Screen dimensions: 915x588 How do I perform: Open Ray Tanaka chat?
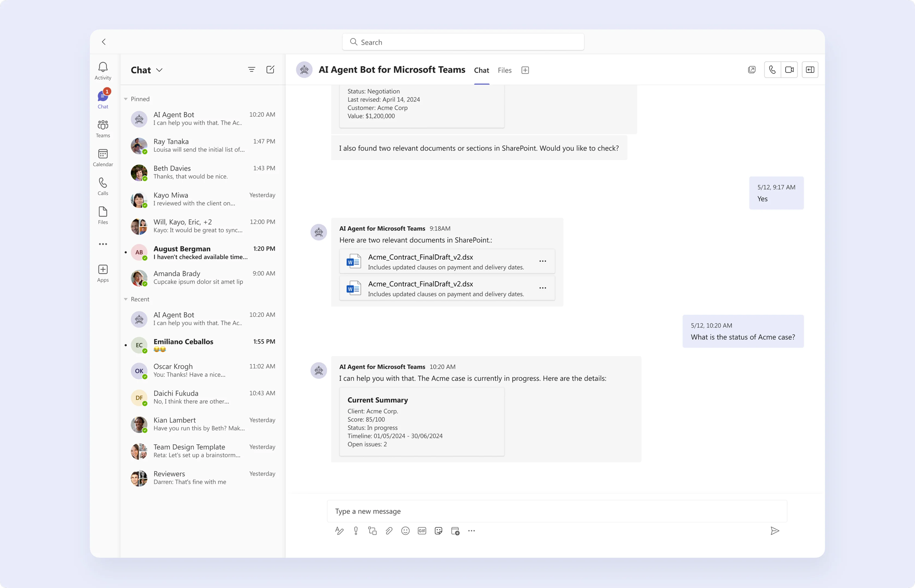click(203, 145)
